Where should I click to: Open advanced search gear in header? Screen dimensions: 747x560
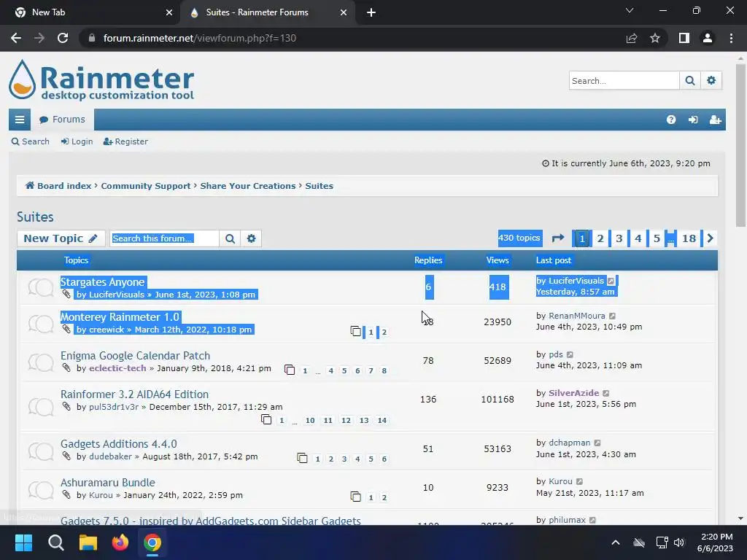click(x=711, y=80)
